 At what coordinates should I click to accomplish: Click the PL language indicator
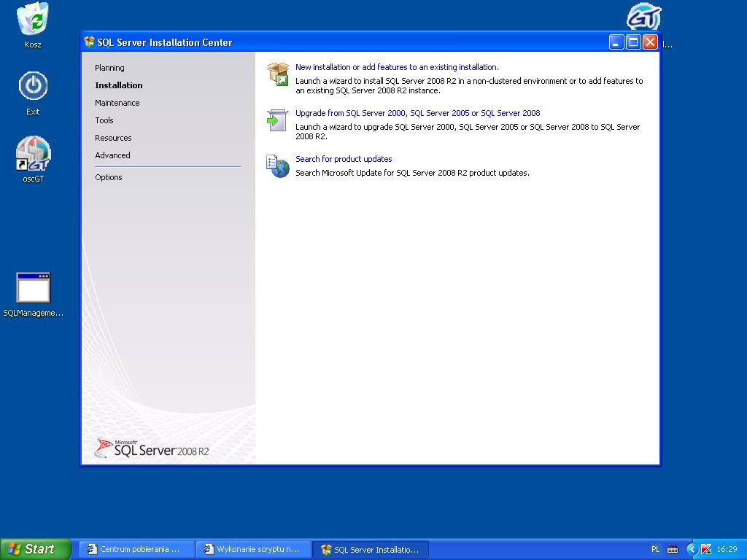point(656,550)
